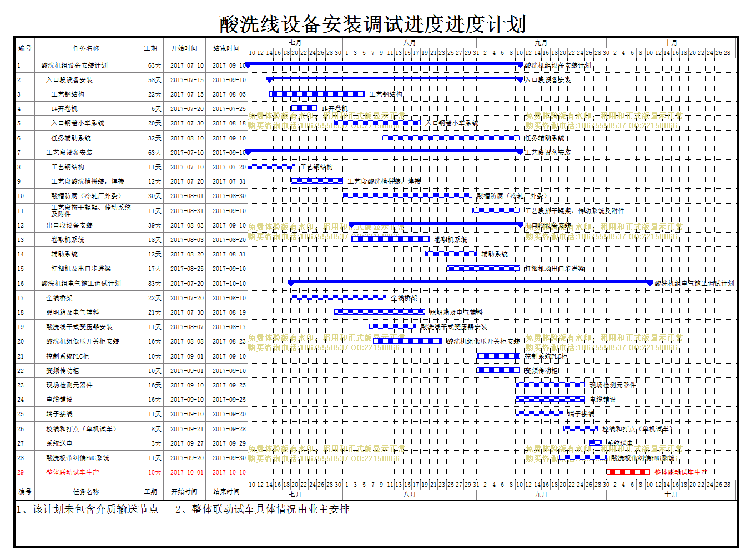
Task: Select the end date 2017-08-19
Action: click(x=229, y=312)
